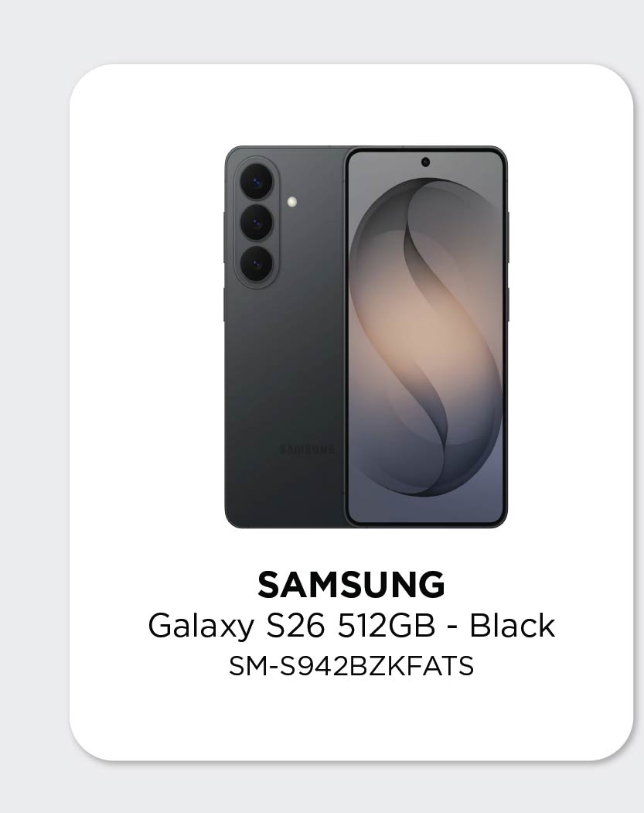
Task: Click the gray background above the card
Action: [322, 31]
